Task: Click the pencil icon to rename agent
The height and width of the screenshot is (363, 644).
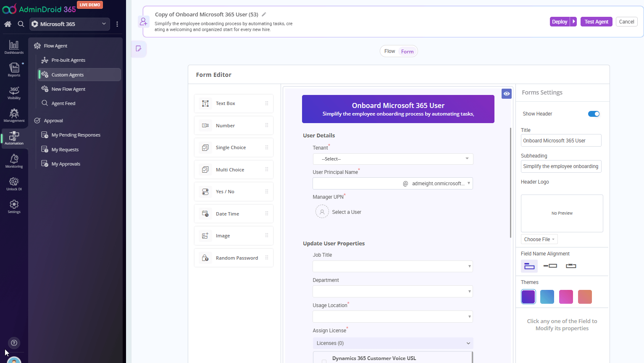Action: [264, 14]
